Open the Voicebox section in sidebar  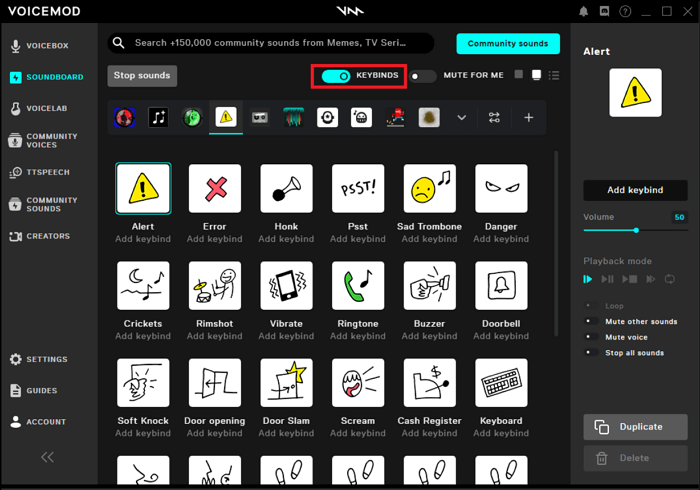click(x=48, y=46)
